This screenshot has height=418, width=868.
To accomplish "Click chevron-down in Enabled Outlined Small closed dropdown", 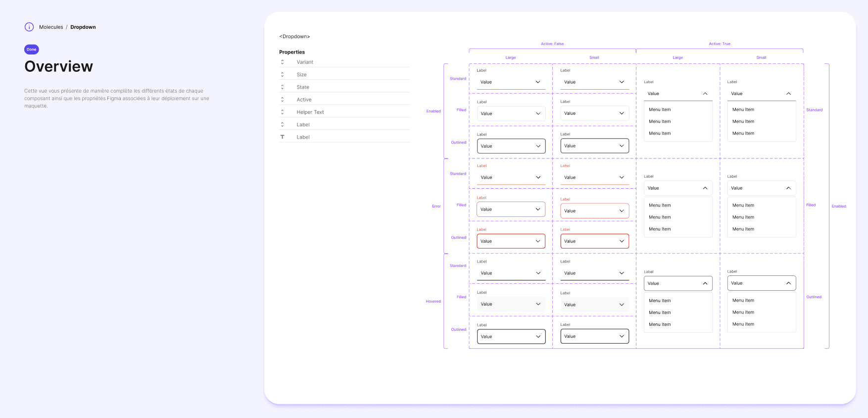I will [622, 146].
